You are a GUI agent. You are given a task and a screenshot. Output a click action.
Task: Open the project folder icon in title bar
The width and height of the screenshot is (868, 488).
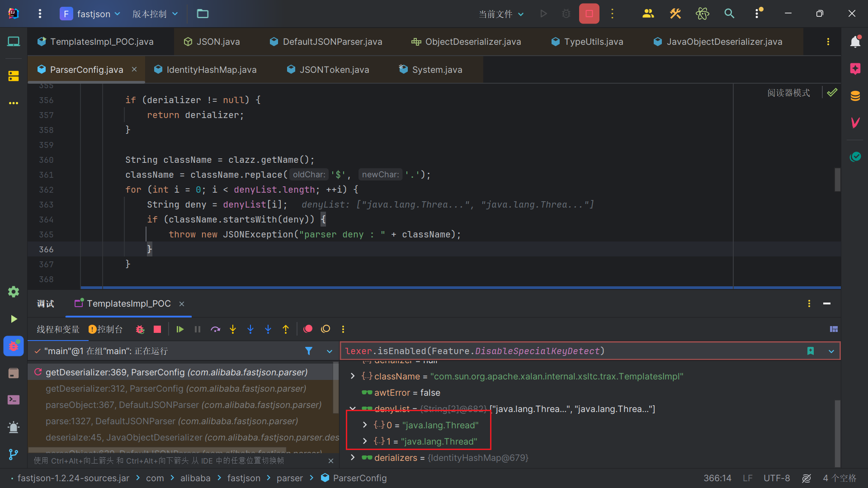pos(203,14)
